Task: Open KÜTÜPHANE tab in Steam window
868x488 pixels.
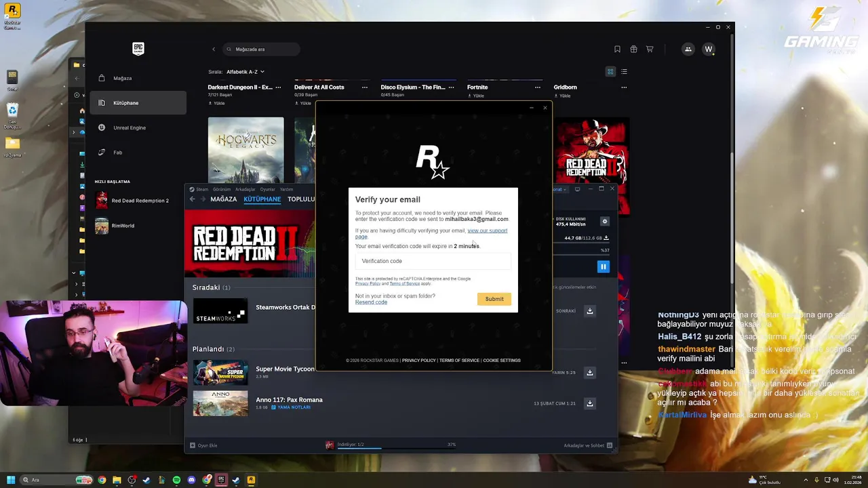Action: coord(262,199)
